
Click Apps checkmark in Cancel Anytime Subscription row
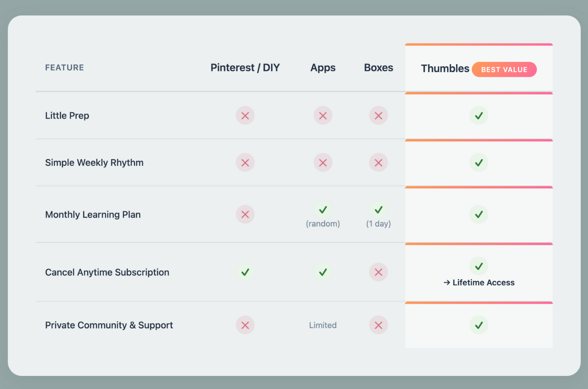pyautogui.click(x=323, y=272)
